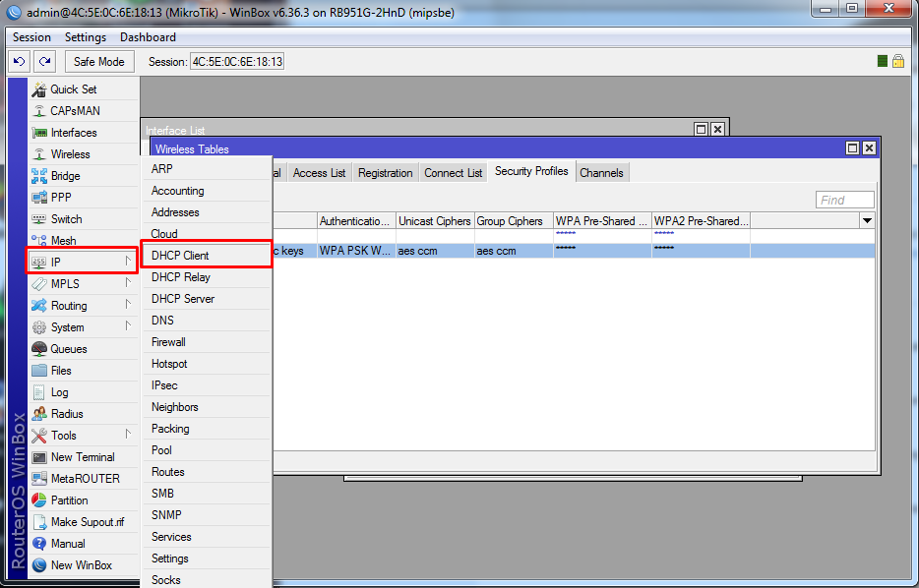Switch to the Registration tab
This screenshot has height=588, width=919.
click(385, 173)
